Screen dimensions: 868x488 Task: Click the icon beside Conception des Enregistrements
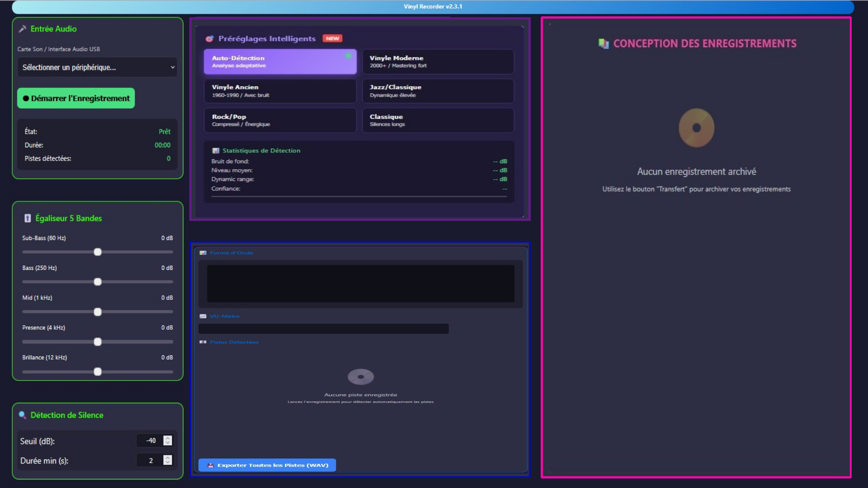pos(603,44)
